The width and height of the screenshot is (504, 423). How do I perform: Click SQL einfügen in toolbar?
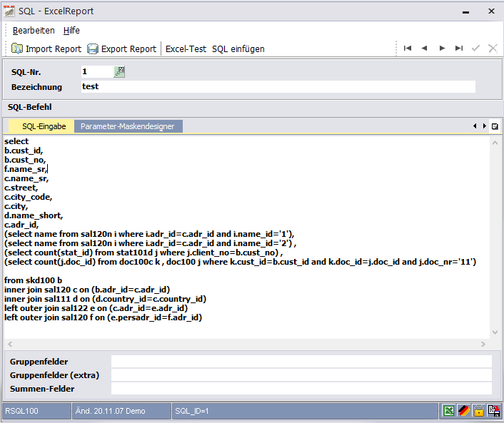[238, 49]
